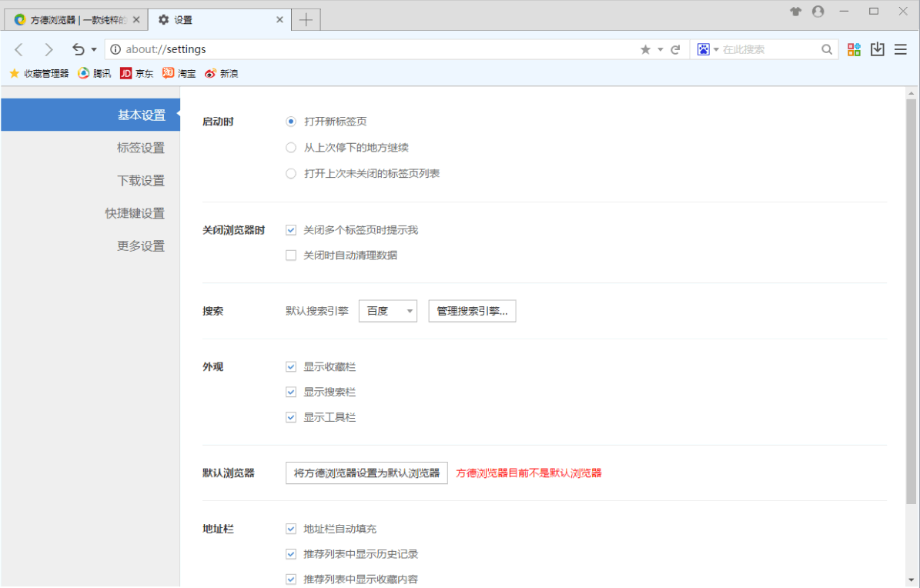
Task: Open the search engine selector in search box
Action: point(707,49)
